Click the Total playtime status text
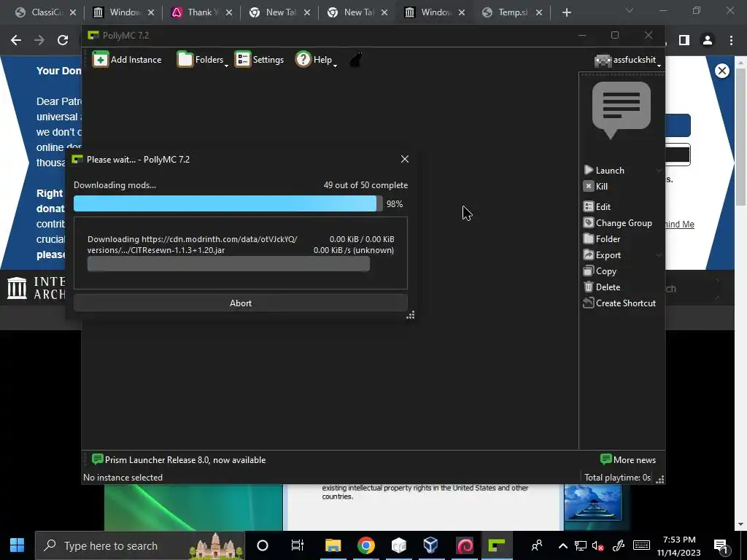The height and width of the screenshot is (560, 747). (617, 478)
